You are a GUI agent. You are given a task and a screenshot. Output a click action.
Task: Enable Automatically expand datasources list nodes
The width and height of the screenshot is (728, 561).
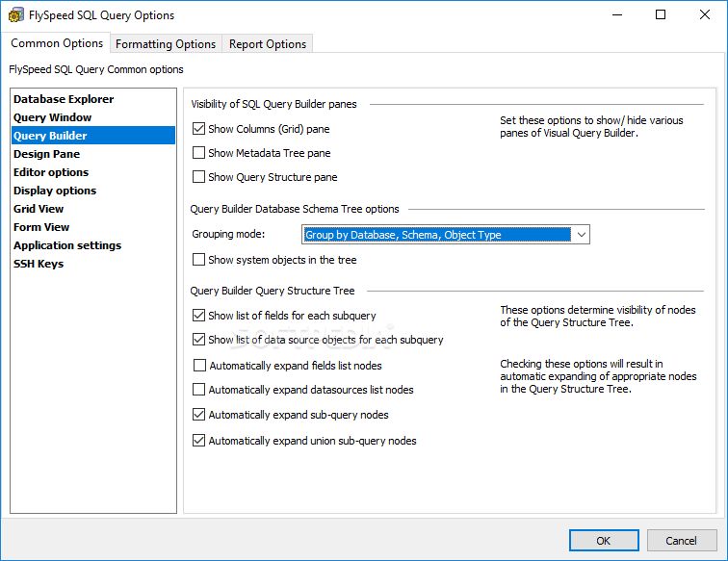[198, 390]
